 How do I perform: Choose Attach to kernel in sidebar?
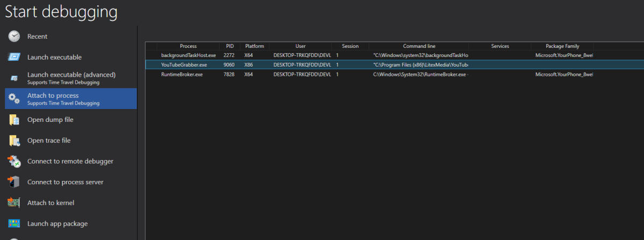coord(50,203)
